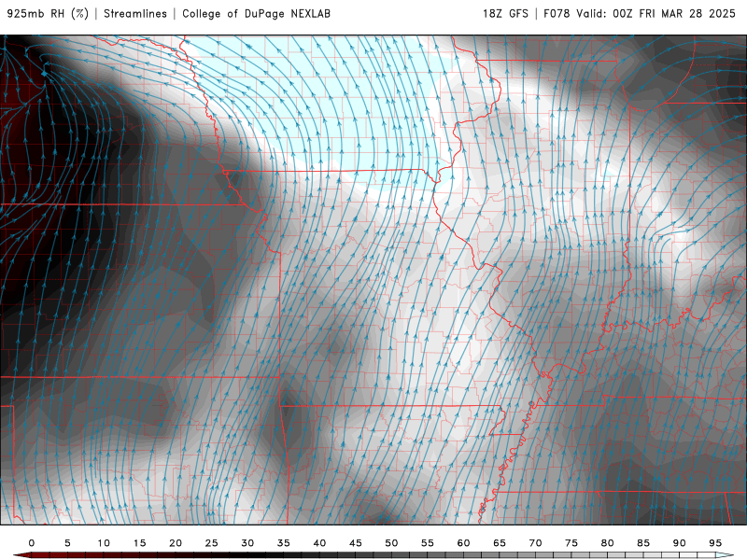
Task: Click the "75" colorbar scale label
Action: click(571, 543)
